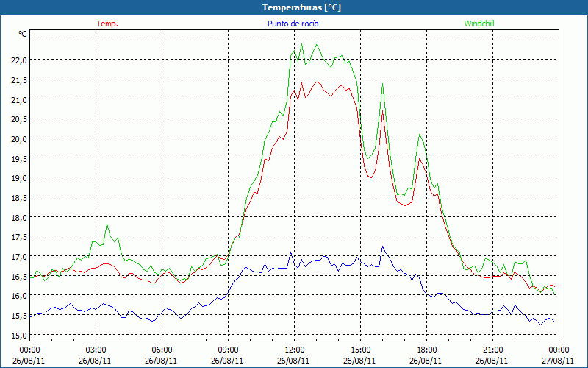This screenshot has width=588, height=368.
Task: Click the 27/08/11 date label
Action: coord(559,361)
